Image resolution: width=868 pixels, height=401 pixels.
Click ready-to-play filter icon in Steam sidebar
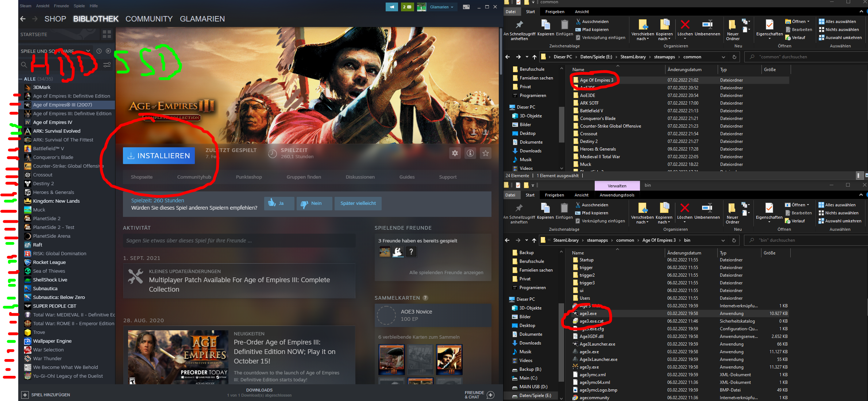(x=108, y=51)
